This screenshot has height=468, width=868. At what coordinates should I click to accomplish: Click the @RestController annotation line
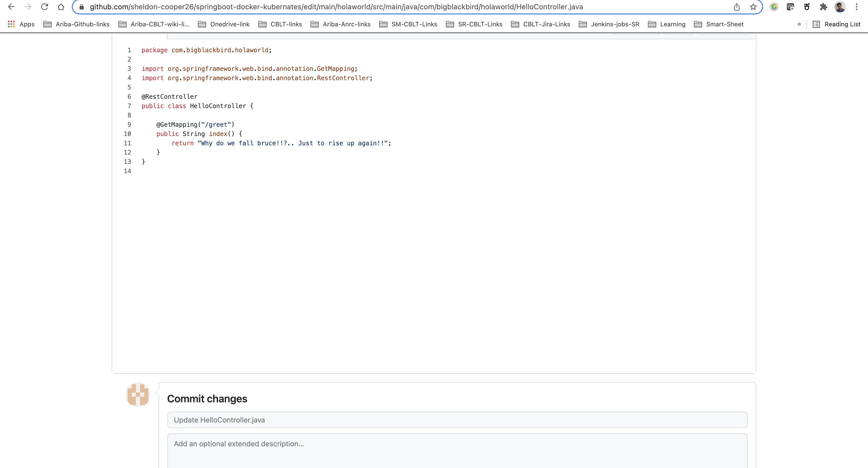(169, 97)
